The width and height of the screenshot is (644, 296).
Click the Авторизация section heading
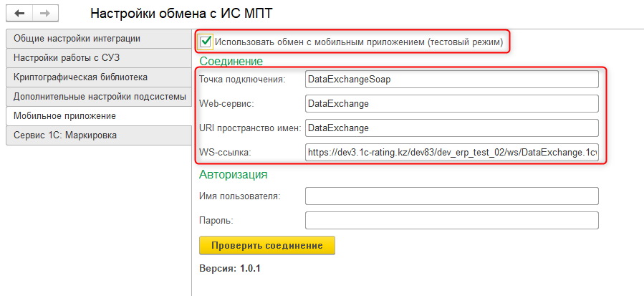point(234,174)
